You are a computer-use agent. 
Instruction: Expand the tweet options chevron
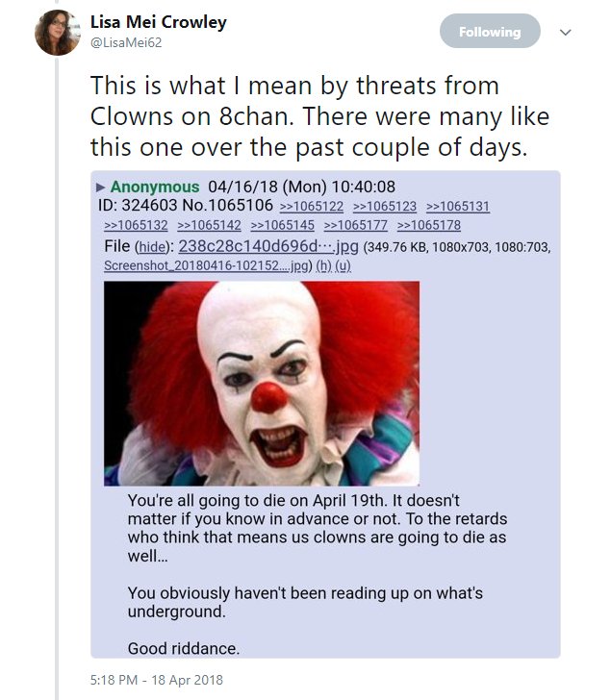pos(566,32)
